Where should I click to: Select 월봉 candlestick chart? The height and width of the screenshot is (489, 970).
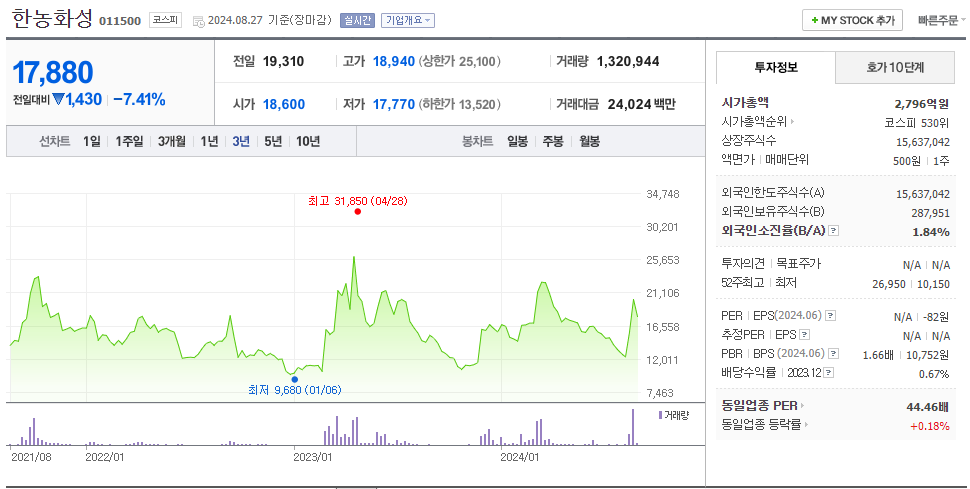[590, 142]
